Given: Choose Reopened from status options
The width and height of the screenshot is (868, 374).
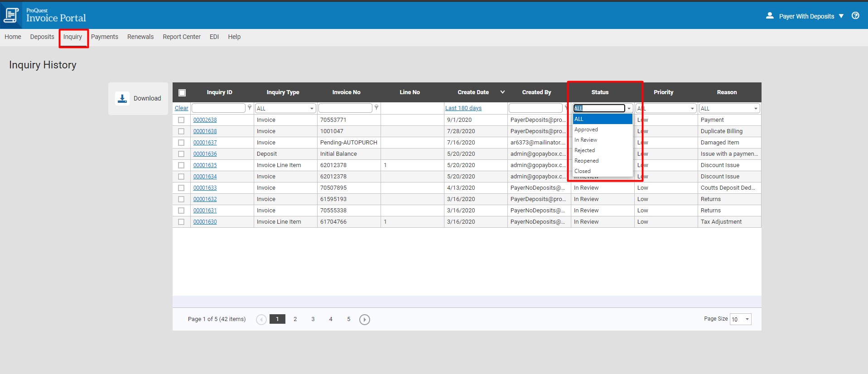Looking at the screenshot, I should point(603,161).
